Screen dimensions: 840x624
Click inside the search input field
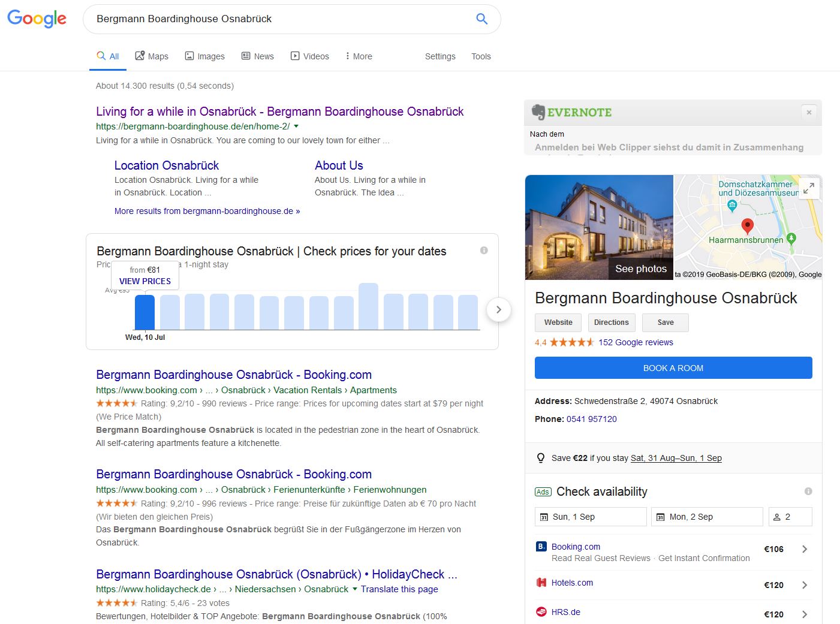pos(270,19)
